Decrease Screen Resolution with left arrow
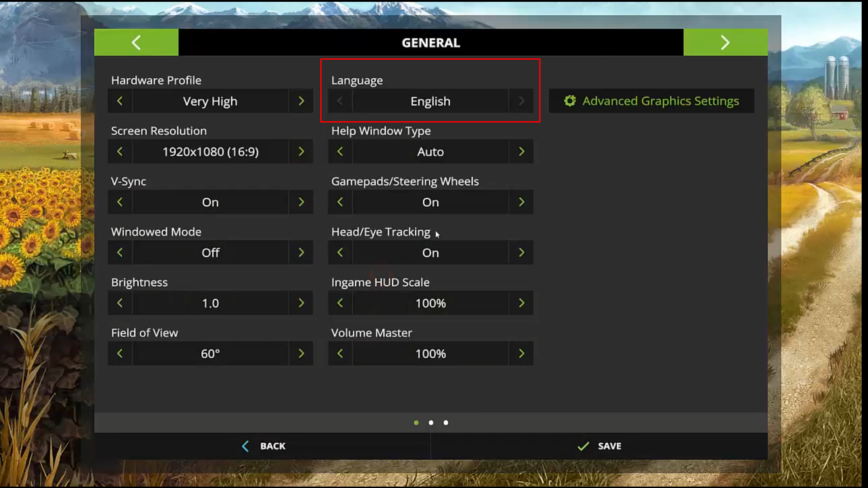Screen dimensions: 868x488 tap(120, 152)
